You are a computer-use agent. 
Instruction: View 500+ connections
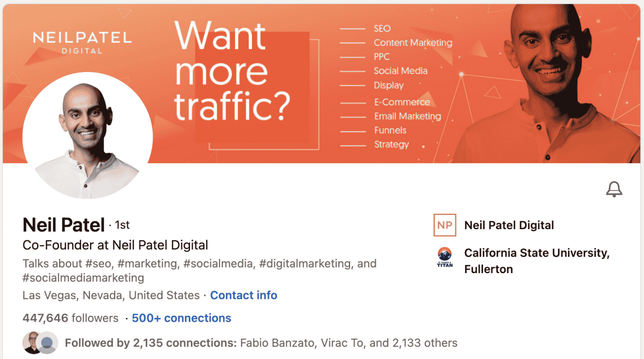pos(181,318)
